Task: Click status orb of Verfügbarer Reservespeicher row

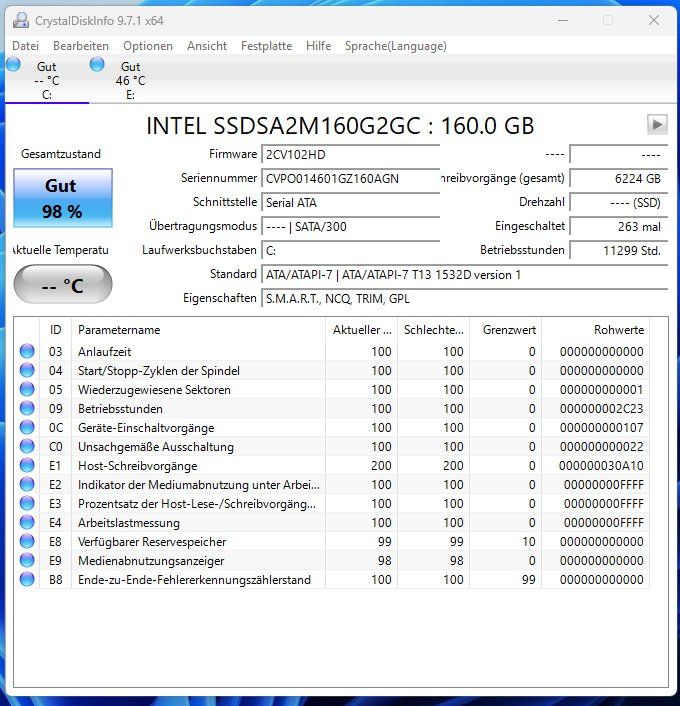Action: tap(27, 541)
